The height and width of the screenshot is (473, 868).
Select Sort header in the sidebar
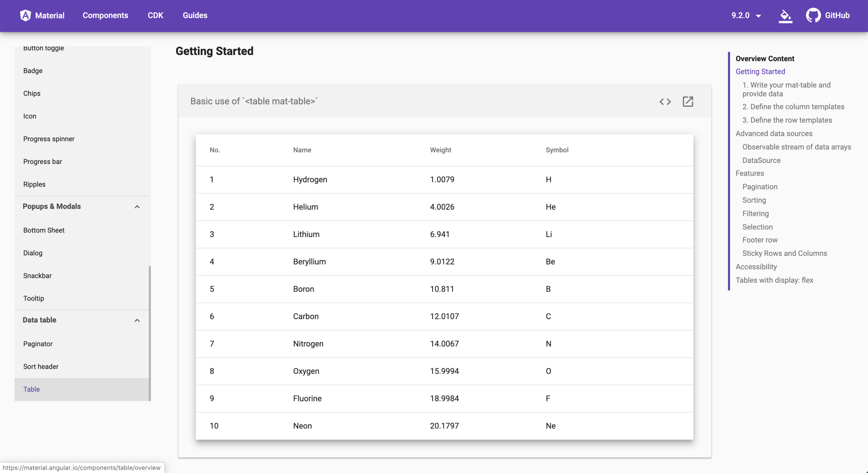coord(41,366)
